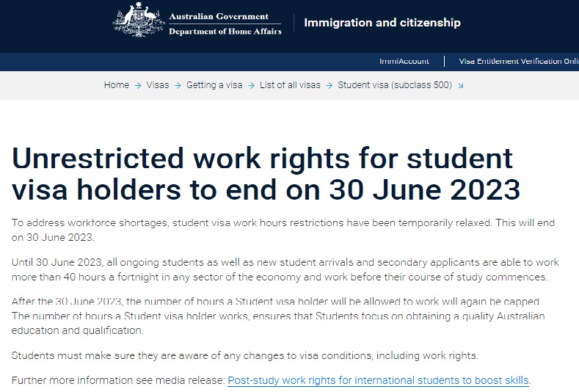Open Post-study work rights media release link
The width and height of the screenshot is (579, 392).
(379, 380)
